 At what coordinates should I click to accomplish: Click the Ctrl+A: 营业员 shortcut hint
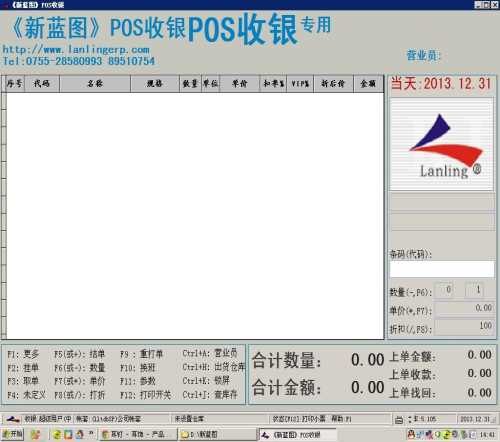[210, 353]
